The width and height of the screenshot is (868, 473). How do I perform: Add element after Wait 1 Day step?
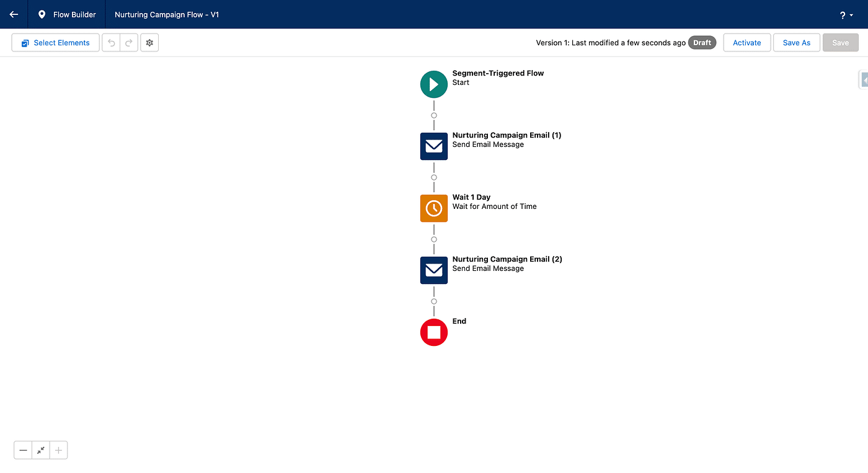(434, 239)
